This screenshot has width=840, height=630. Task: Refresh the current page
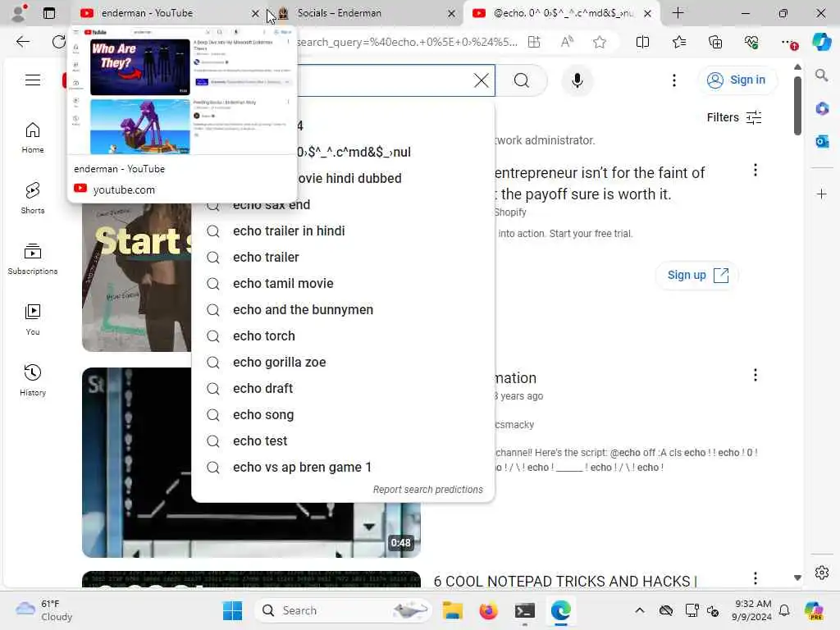tap(59, 42)
